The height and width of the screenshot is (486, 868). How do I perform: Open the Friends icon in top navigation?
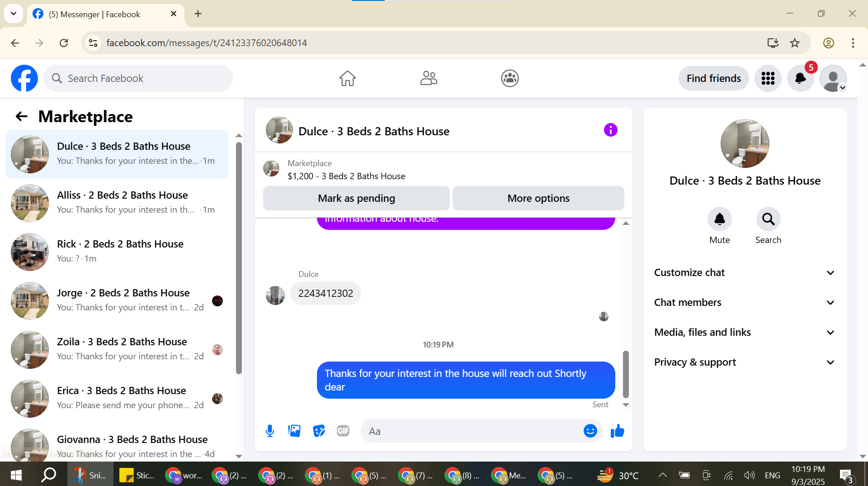pyautogui.click(x=429, y=78)
